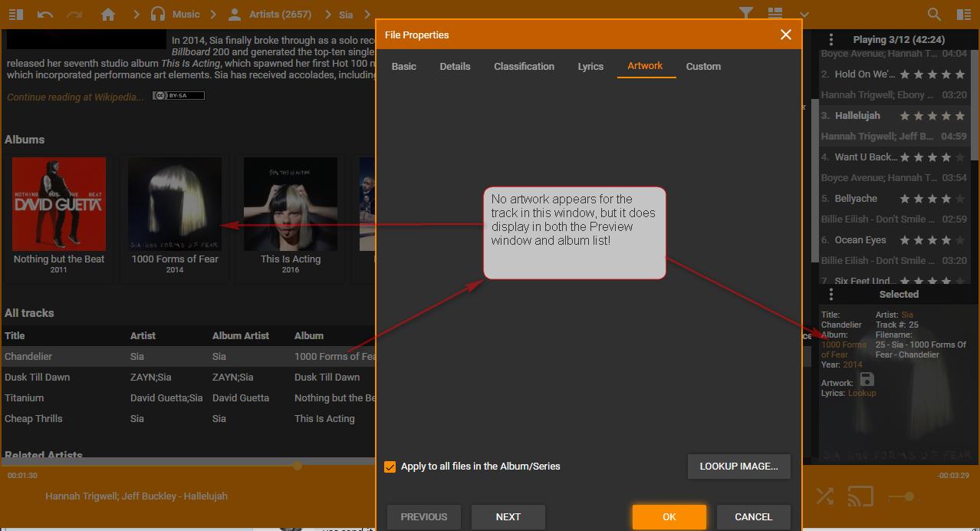This screenshot has width=980, height=531.
Task: Click the volume slider handle
Action: pyautogui.click(x=909, y=496)
